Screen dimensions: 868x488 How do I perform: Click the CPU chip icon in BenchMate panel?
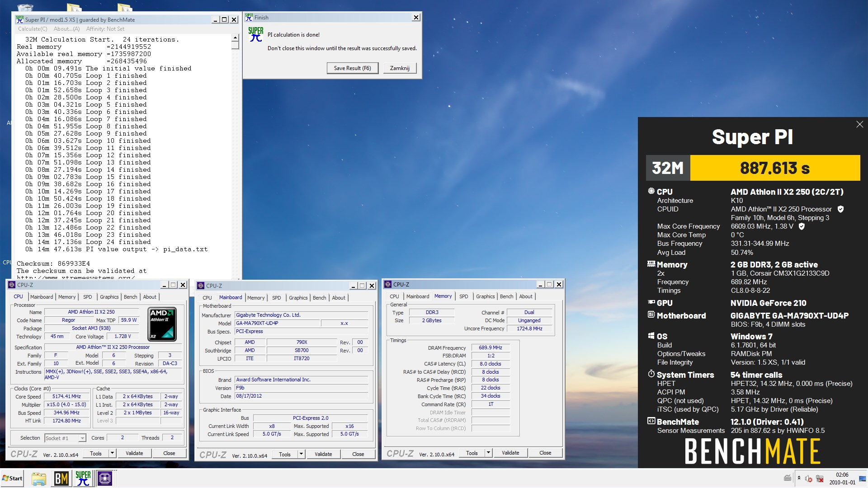coord(651,191)
